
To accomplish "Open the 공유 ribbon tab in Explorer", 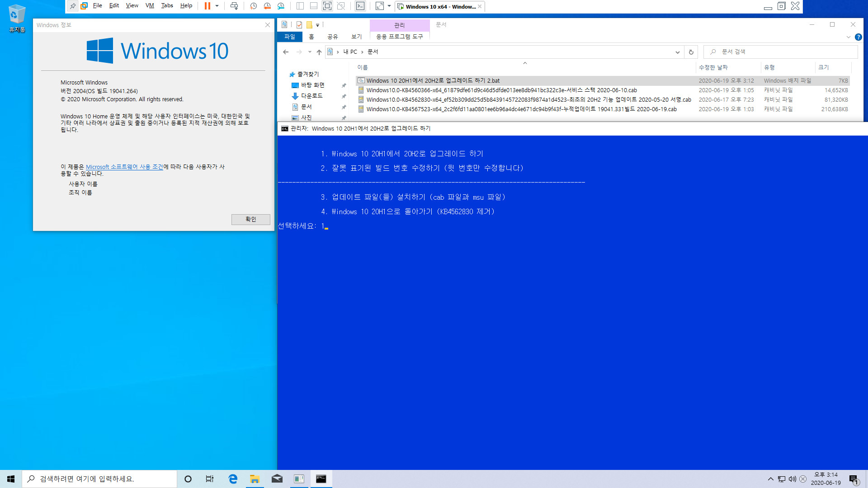I will tap(333, 37).
